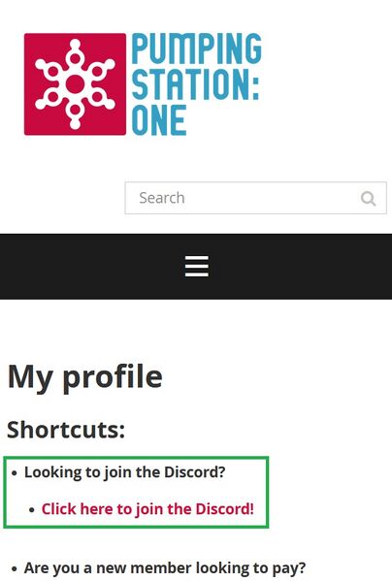
Task: Click the word Discord! in red link
Action: point(225,509)
